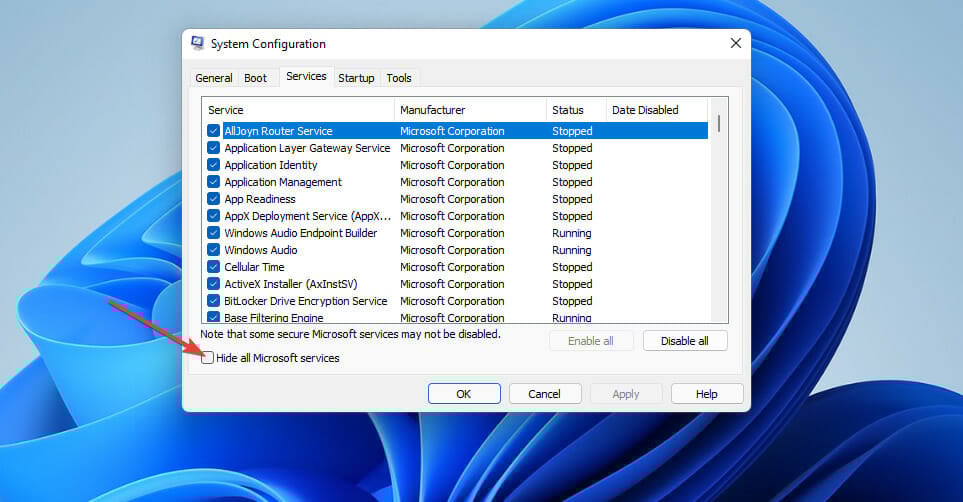Select ActiveX Installer (AxInstSV) name
The image size is (963, 502).
[x=290, y=284]
